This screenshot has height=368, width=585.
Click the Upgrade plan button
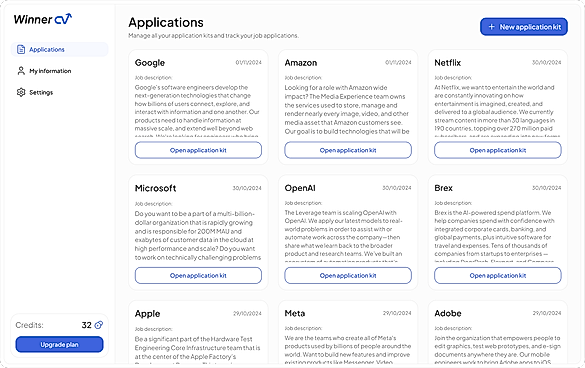[x=59, y=344]
